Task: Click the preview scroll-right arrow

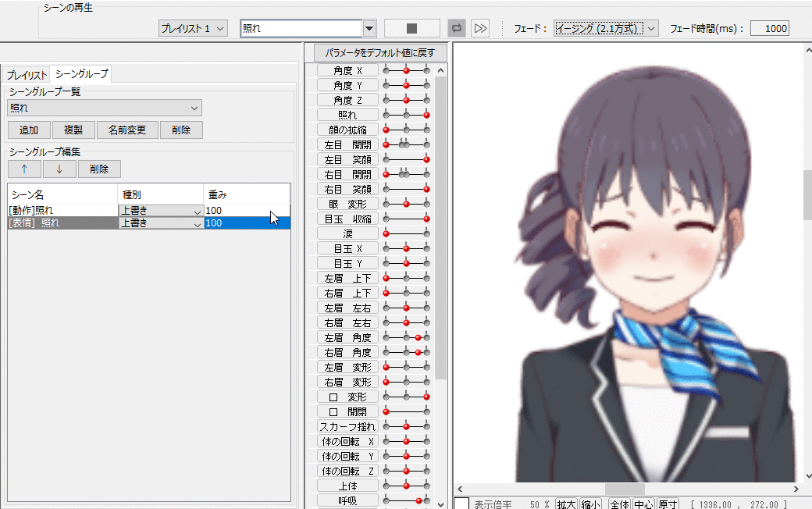Action: [796, 489]
